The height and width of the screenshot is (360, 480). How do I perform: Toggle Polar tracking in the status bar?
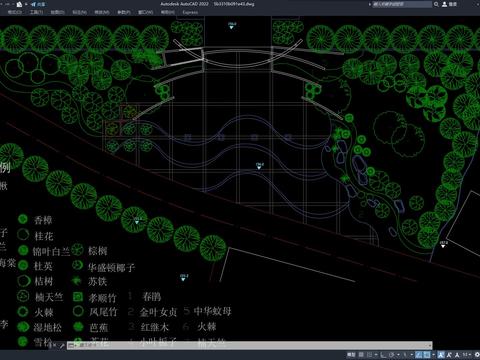coord(391,355)
